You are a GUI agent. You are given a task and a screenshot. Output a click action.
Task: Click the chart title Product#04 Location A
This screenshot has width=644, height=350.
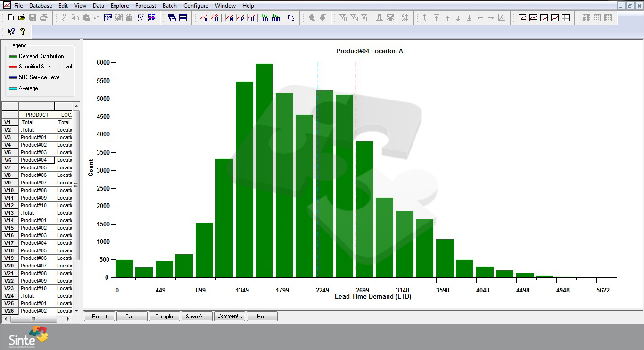coord(369,51)
